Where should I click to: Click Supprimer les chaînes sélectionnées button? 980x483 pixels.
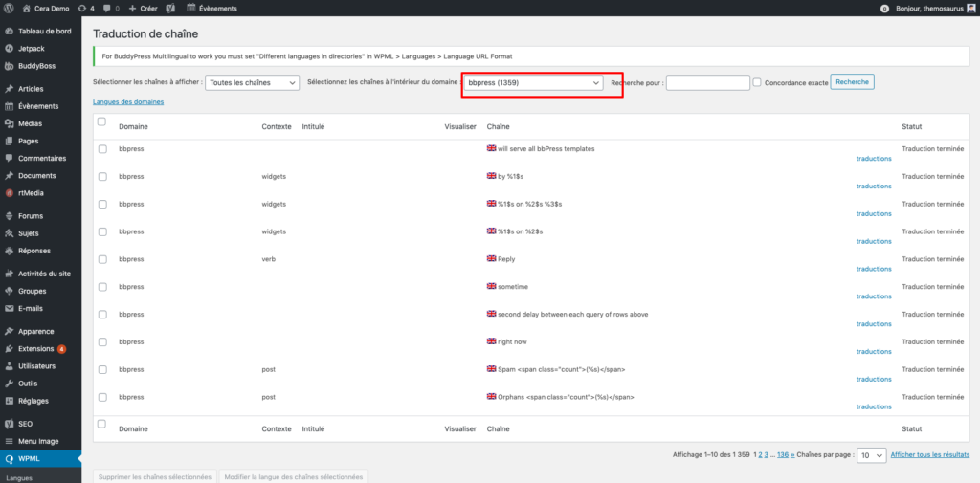154,476
